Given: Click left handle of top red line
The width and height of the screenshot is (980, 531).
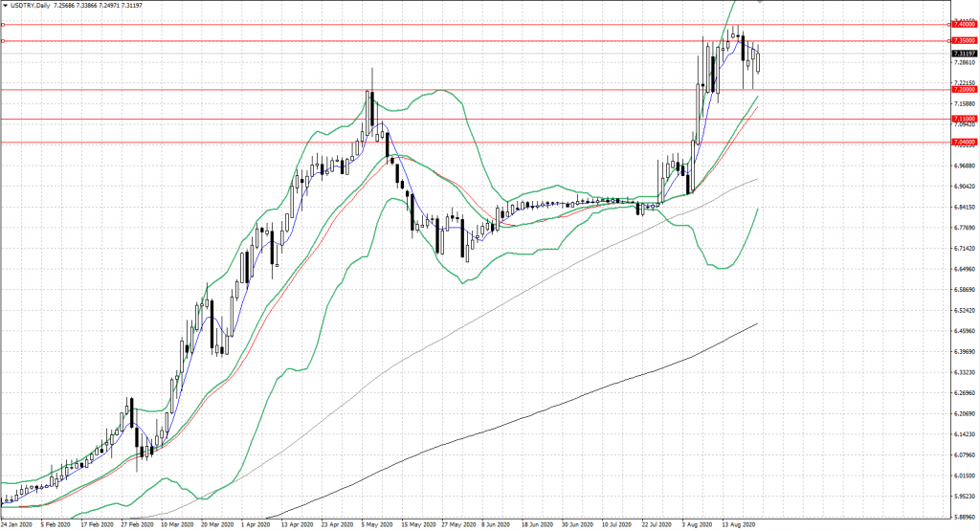Looking at the screenshot, I should pos(3,24).
